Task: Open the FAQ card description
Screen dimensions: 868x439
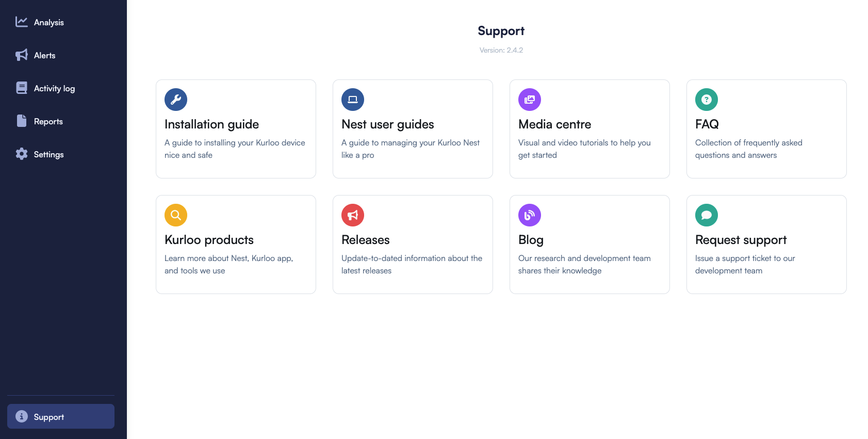Action: (748, 149)
